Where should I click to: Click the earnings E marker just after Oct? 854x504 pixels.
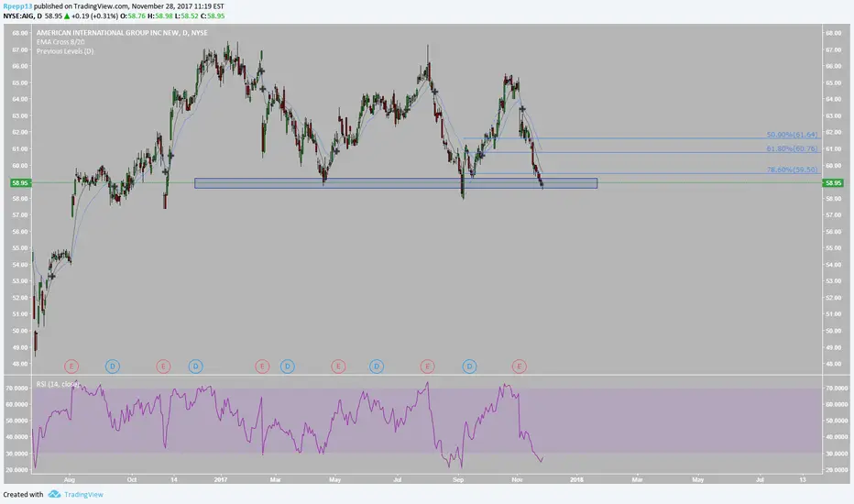[x=163, y=367]
